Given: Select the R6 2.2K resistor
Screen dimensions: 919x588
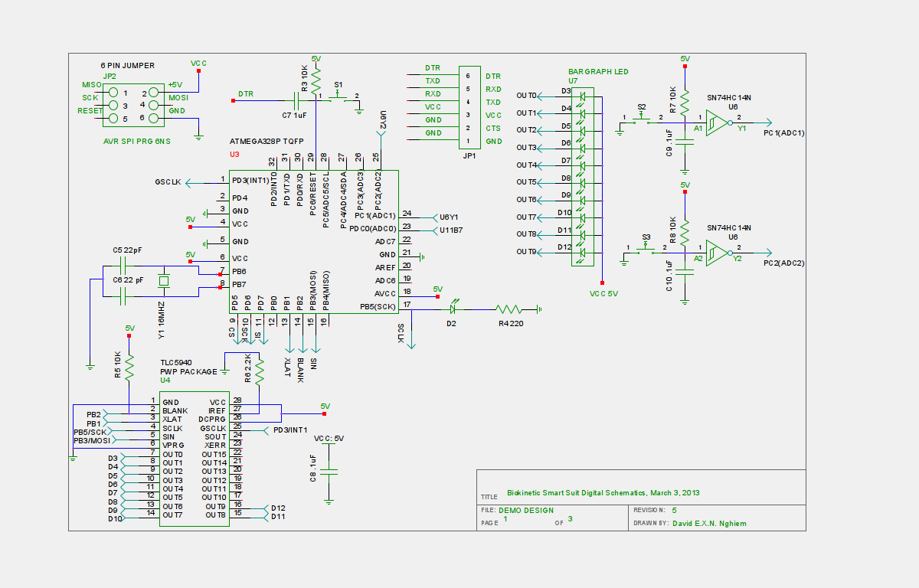Looking at the screenshot, I should [260, 371].
